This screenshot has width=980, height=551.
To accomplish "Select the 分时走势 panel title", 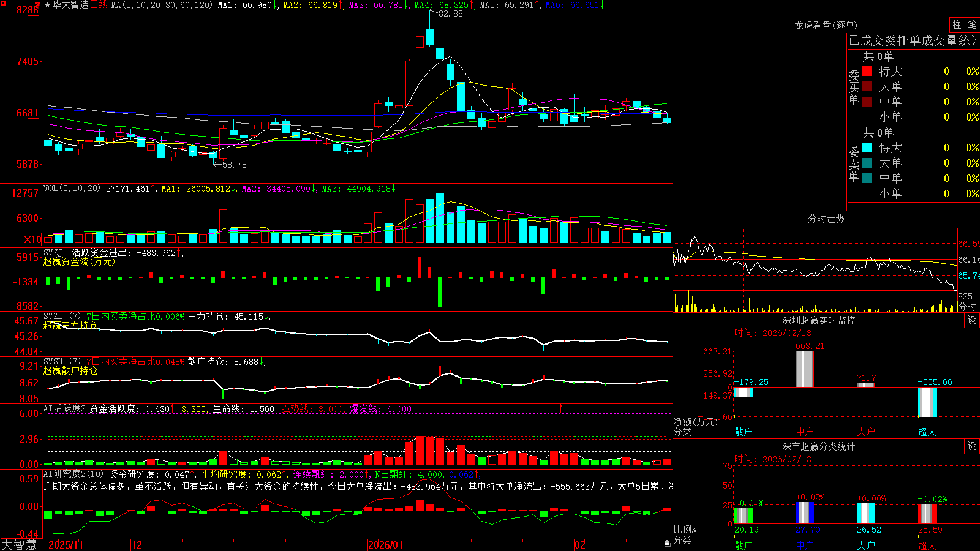I will click(826, 219).
